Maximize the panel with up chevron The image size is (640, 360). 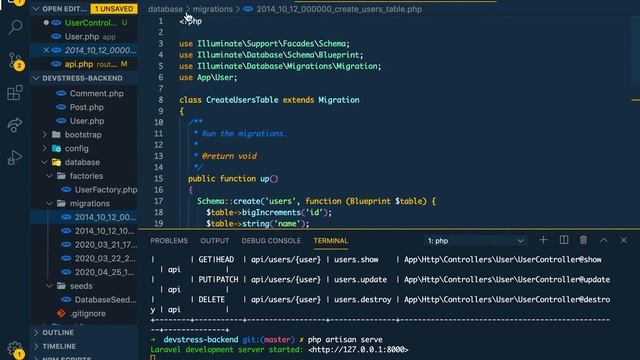pos(604,240)
